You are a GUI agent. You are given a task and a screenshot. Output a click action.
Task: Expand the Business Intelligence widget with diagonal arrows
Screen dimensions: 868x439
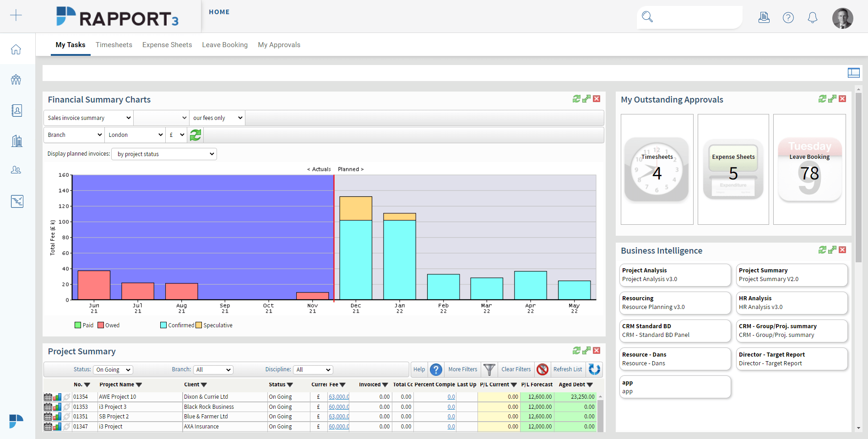click(832, 250)
